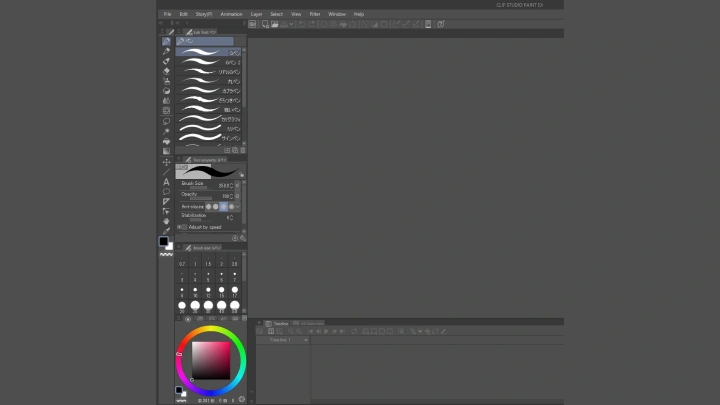The height and width of the screenshot is (405, 720).
Task: Open the Window menu
Action: pyautogui.click(x=337, y=14)
